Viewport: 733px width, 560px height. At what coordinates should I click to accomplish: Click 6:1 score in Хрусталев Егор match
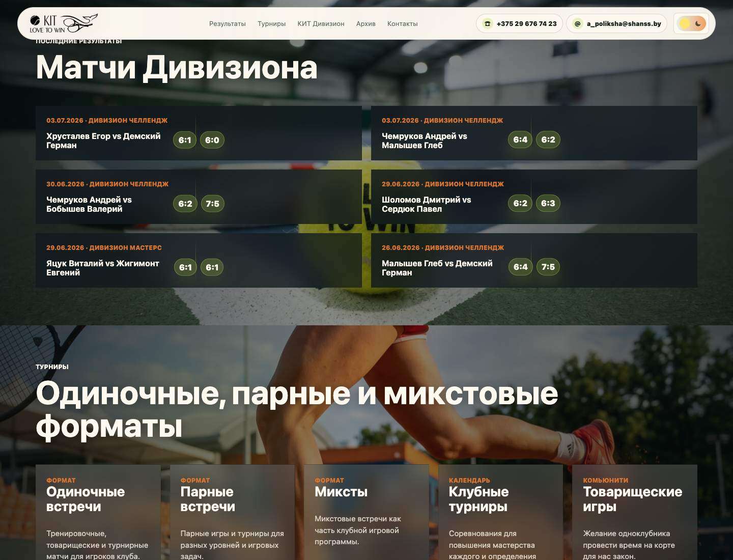click(x=185, y=140)
